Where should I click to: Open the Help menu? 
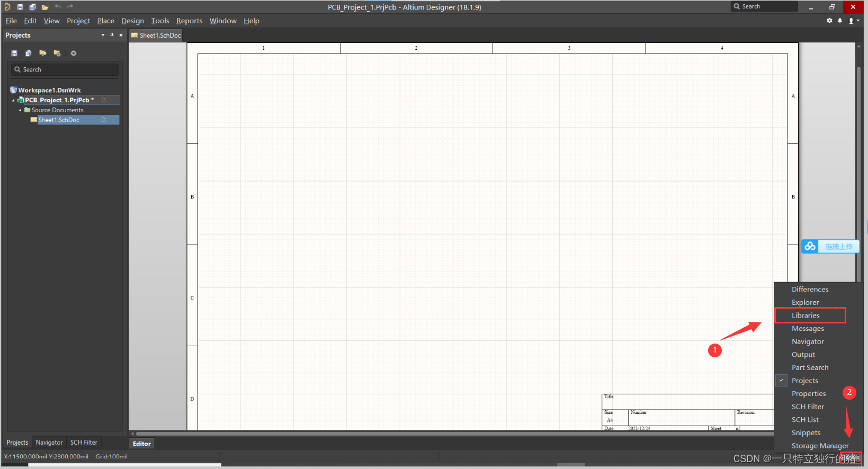(252, 21)
